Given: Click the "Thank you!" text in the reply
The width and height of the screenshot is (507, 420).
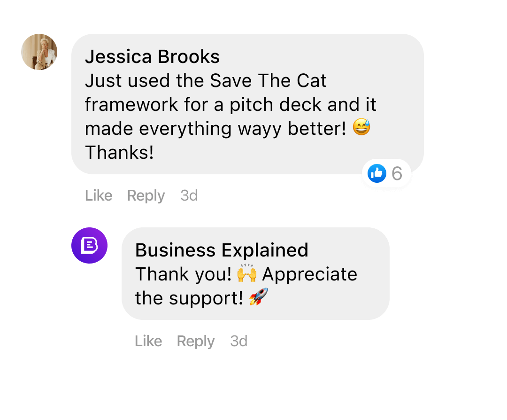Looking at the screenshot, I should [x=183, y=274].
